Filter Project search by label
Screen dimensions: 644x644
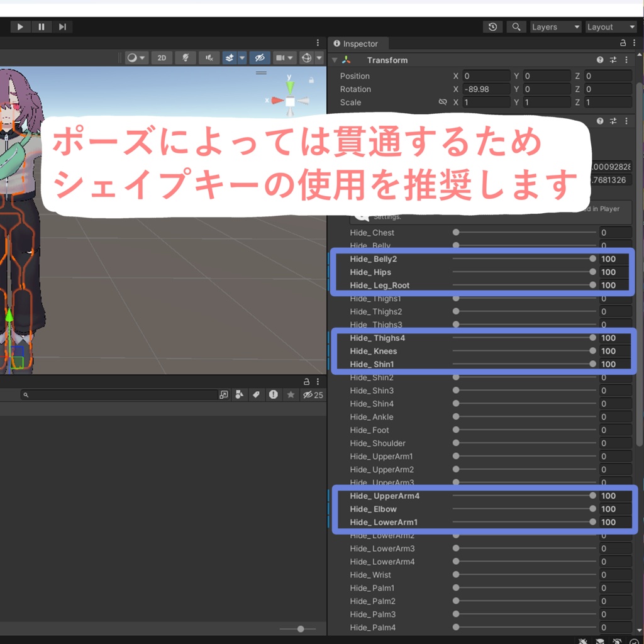tap(257, 395)
